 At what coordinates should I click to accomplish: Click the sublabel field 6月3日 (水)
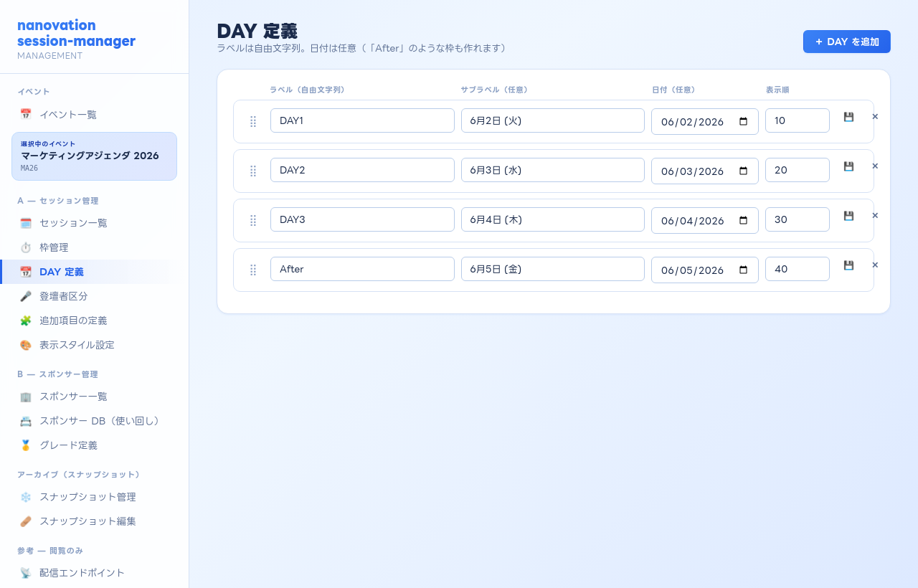(x=553, y=170)
